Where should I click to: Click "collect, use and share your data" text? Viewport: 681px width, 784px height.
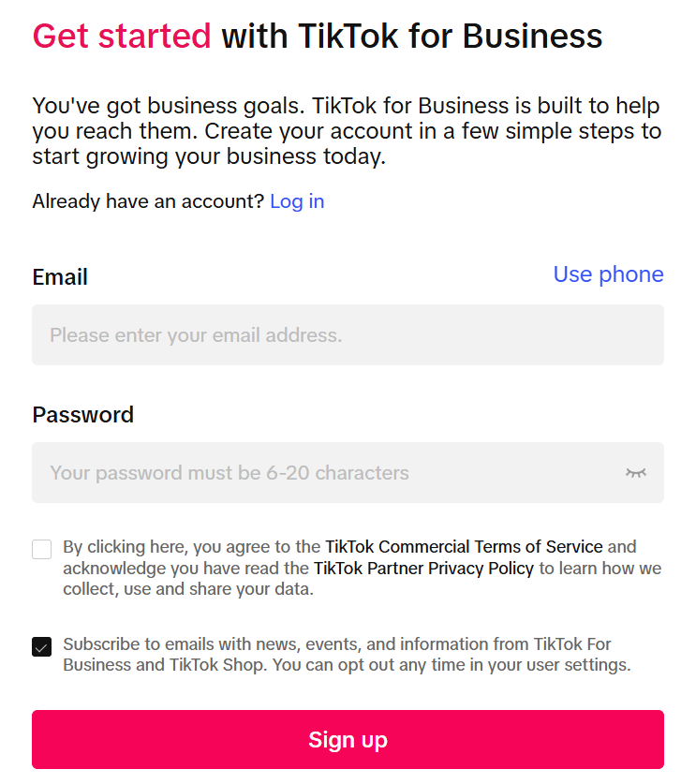coord(187,589)
